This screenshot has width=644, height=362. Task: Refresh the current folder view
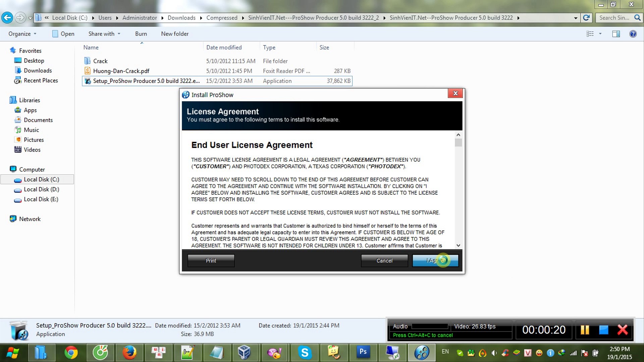tap(586, 18)
